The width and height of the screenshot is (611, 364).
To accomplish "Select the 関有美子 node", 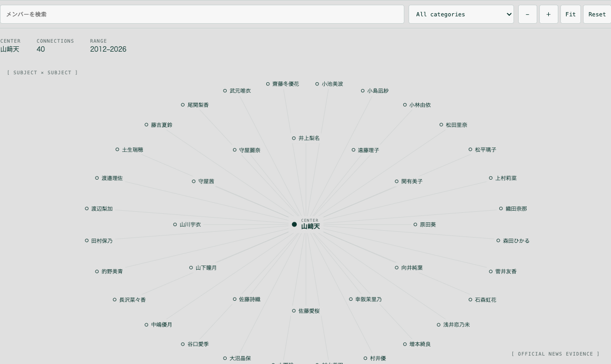I will click(409, 181).
